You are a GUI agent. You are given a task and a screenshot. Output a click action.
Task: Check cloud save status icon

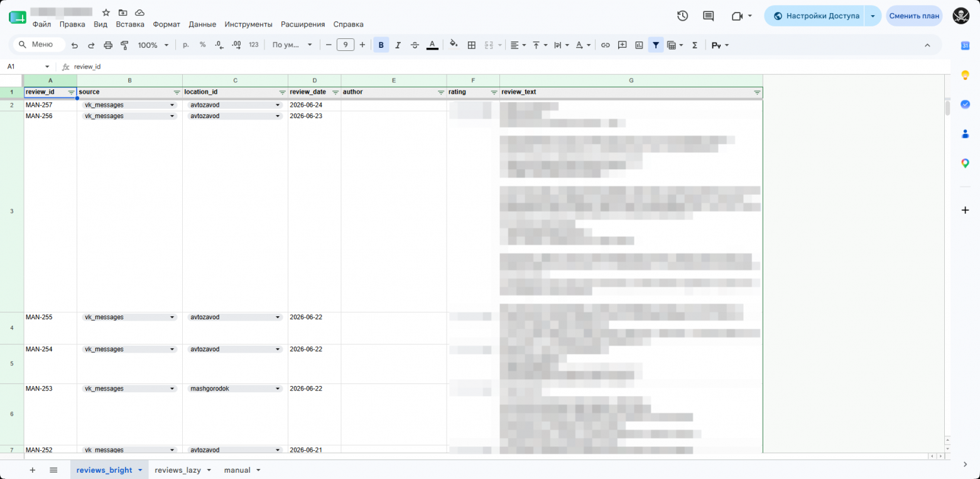139,13
